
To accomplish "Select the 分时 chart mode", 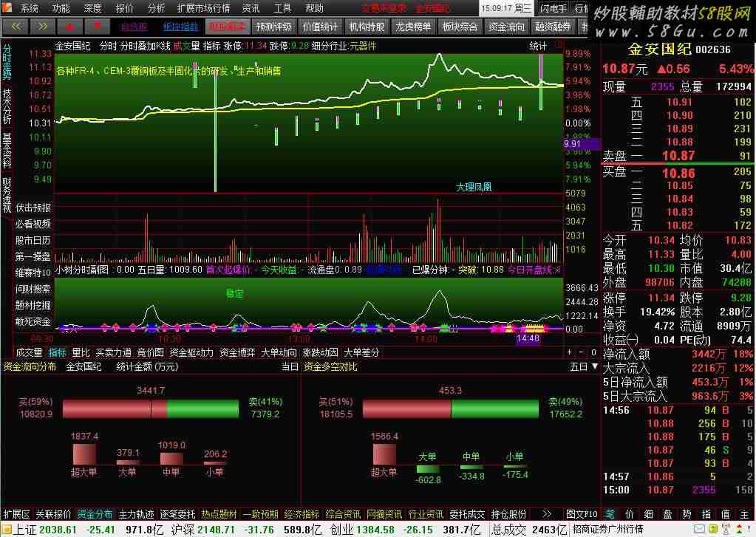I will coord(109,47).
